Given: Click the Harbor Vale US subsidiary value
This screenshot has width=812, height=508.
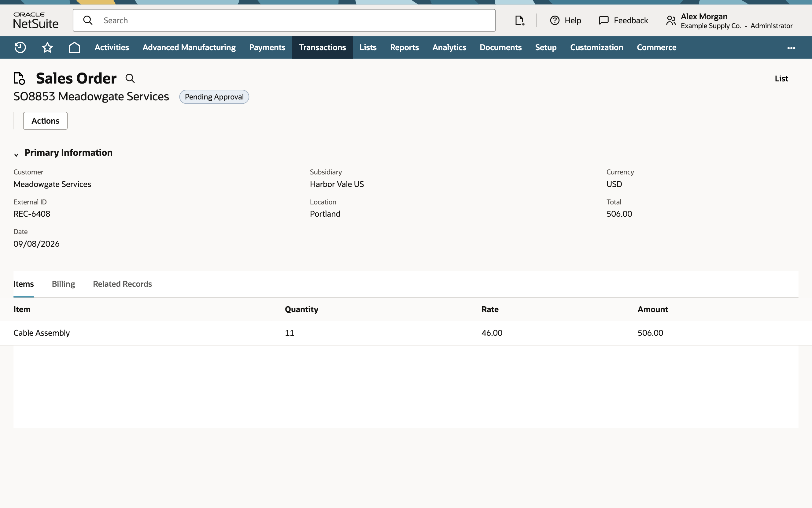Looking at the screenshot, I should (x=337, y=184).
